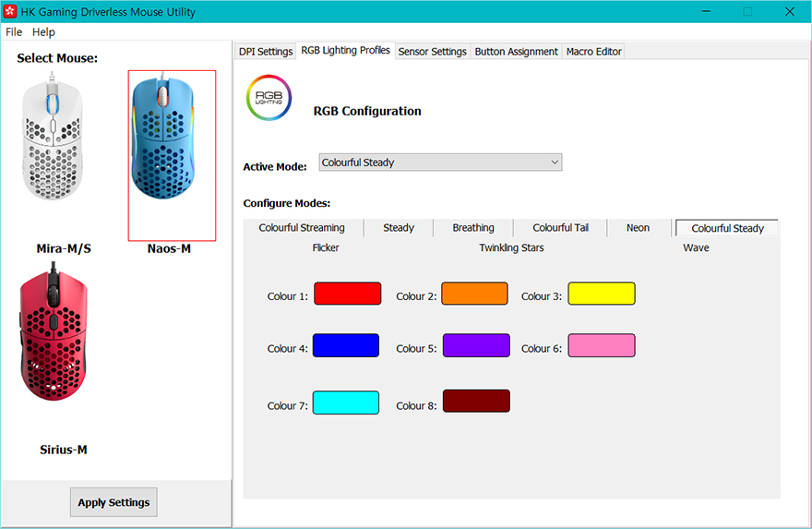This screenshot has height=529, width=812.
Task: Switch to the Twinkling Stars mode tab
Action: click(511, 247)
